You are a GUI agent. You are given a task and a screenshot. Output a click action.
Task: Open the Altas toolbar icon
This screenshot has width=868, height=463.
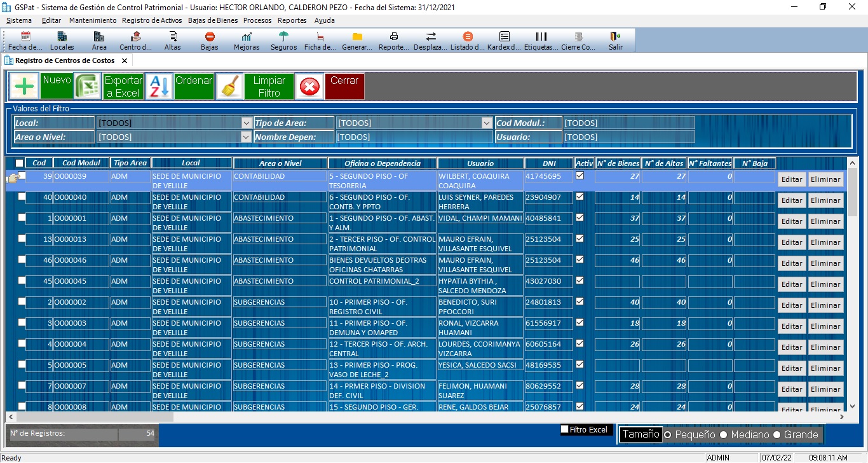173,41
